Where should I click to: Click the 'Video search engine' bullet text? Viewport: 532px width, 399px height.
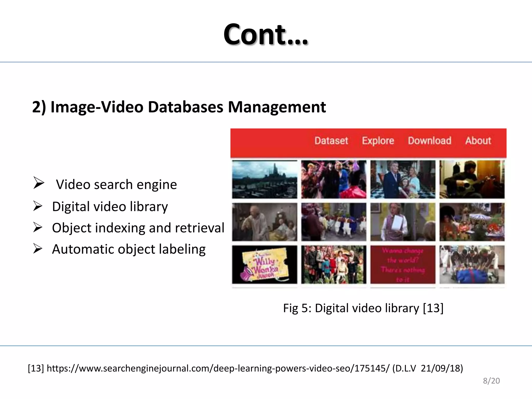point(116,185)
